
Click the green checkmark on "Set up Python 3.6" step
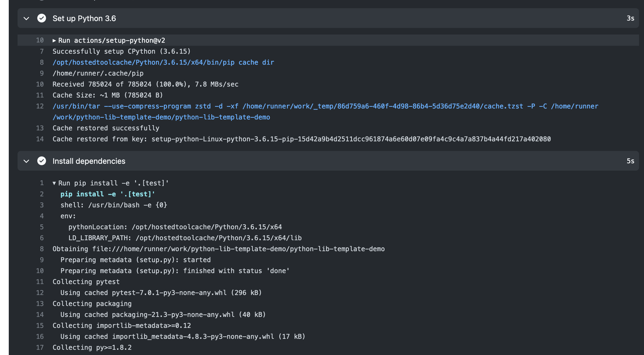41,18
